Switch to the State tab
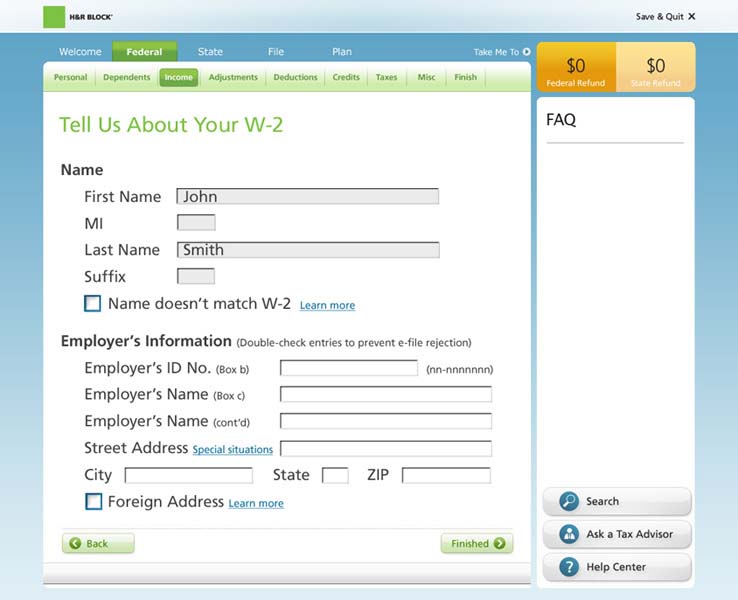Viewport: 738px width, 600px height. (x=210, y=52)
